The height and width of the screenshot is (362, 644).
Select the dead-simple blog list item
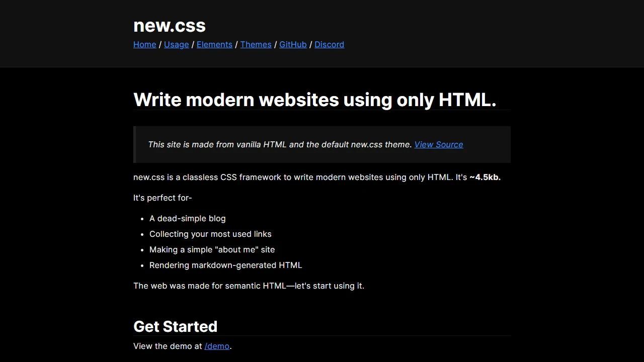pyautogui.click(x=187, y=218)
